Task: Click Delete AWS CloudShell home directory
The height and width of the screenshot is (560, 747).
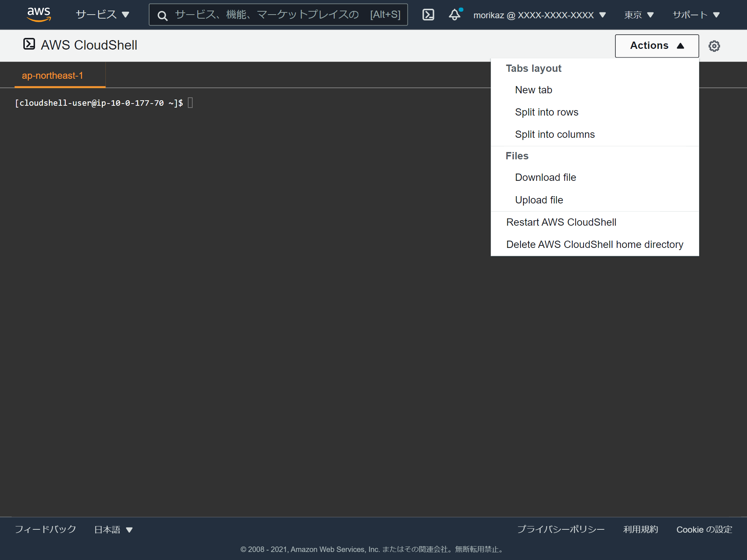Action: tap(595, 244)
